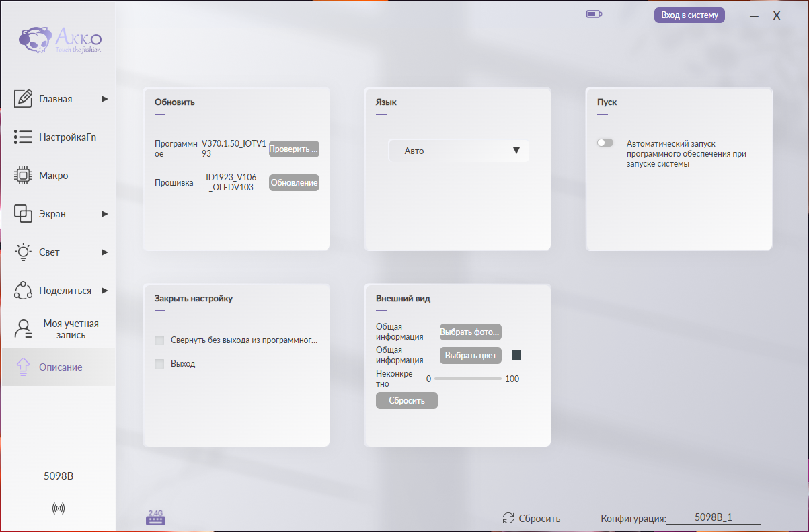Viewport: 809px width, 532px height.
Task: Click the 2.4G keyboard connection icon
Action: (x=155, y=517)
